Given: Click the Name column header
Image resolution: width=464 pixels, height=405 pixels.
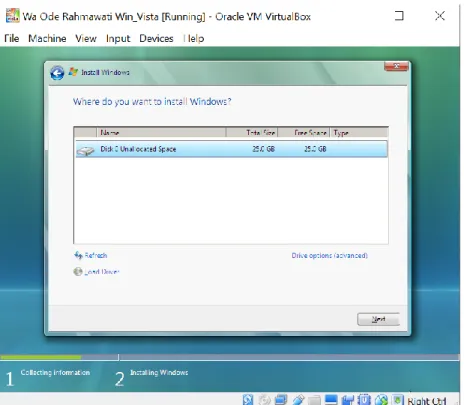Looking at the screenshot, I should pyautogui.click(x=161, y=133).
